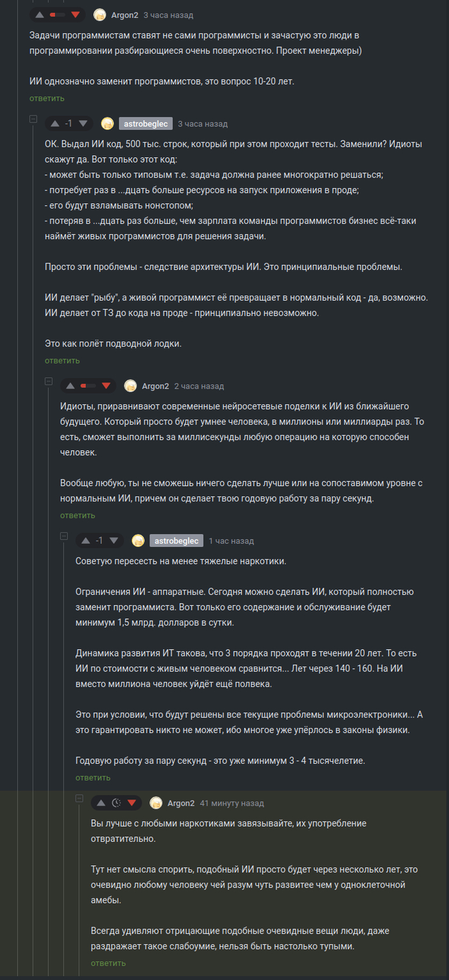This screenshot has width=449, height=980.
Task: Click the 1 час назад timestamp
Action: tap(231, 541)
